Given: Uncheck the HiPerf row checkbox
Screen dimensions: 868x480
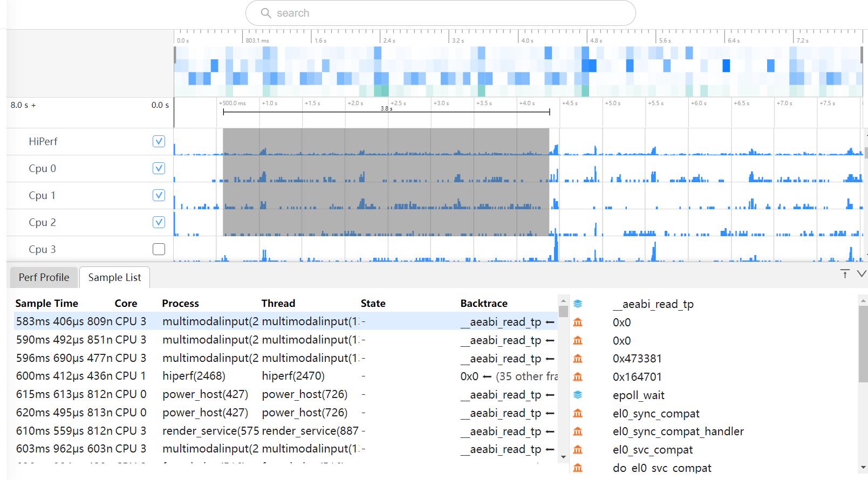Looking at the screenshot, I should (x=159, y=141).
